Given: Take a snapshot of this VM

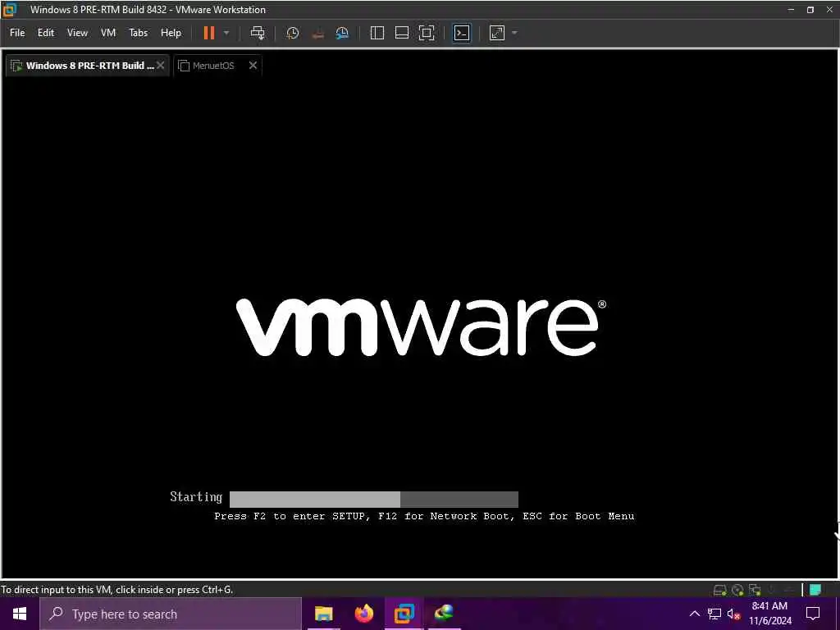Looking at the screenshot, I should pos(293,33).
